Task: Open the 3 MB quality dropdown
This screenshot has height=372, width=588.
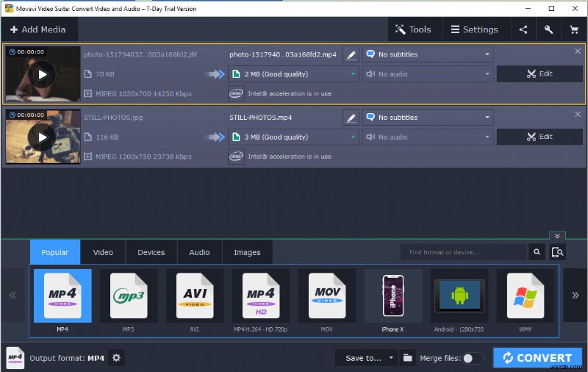Action: click(x=293, y=137)
